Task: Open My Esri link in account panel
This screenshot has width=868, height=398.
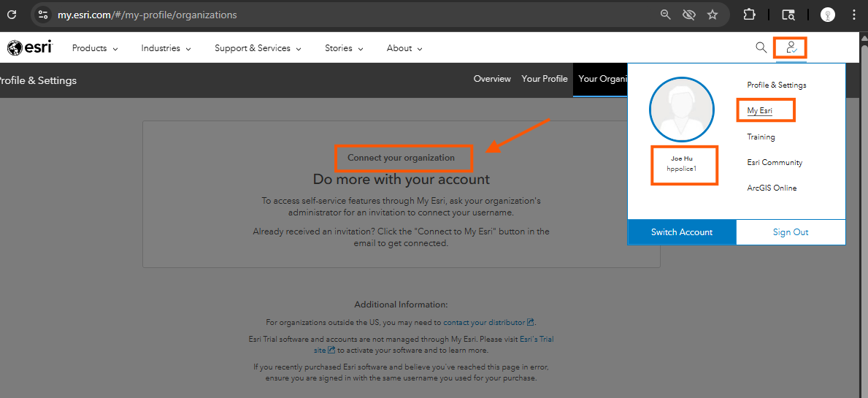Action: coord(759,111)
